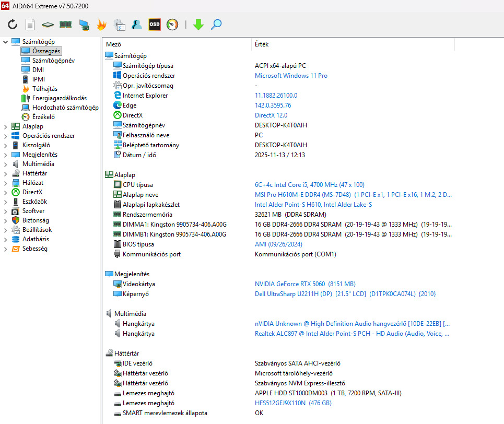504x424 pixels.
Task: Collapse the Számítógép tree node
Action: pyautogui.click(x=5, y=42)
